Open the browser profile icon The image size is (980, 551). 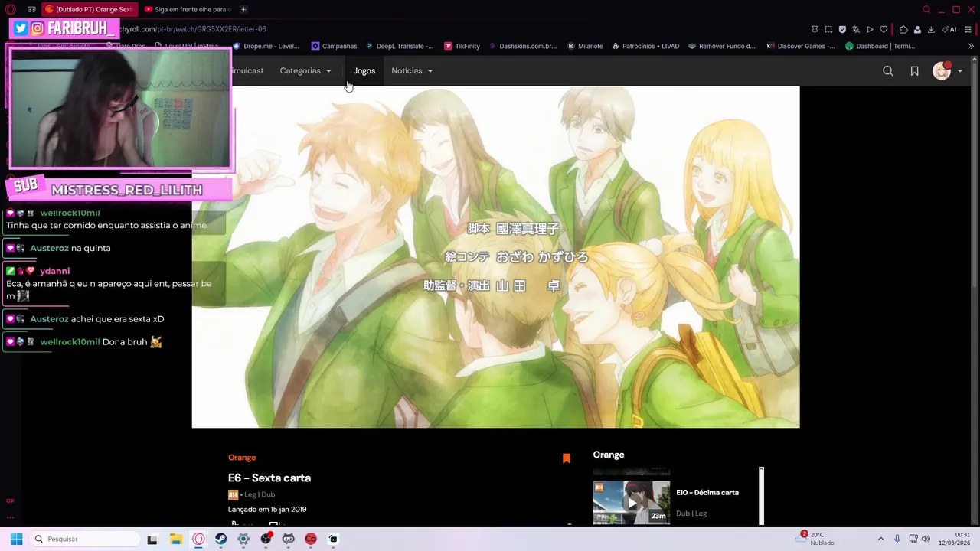click(x=917, y=29)
